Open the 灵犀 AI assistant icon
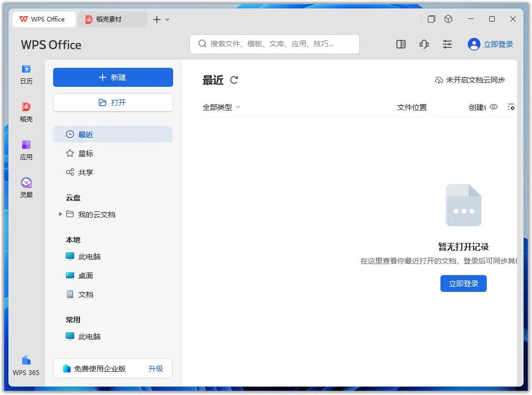Screen dimensions: 532x395 (26, 188)
